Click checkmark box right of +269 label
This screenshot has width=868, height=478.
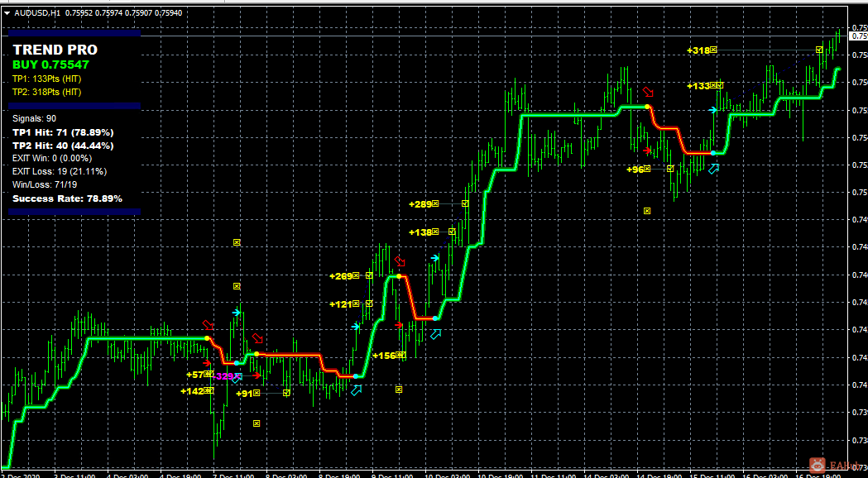(369, 275)
